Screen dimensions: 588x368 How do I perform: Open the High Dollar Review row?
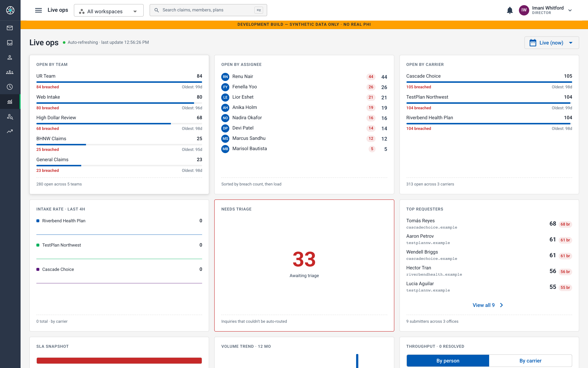point(119,123)
